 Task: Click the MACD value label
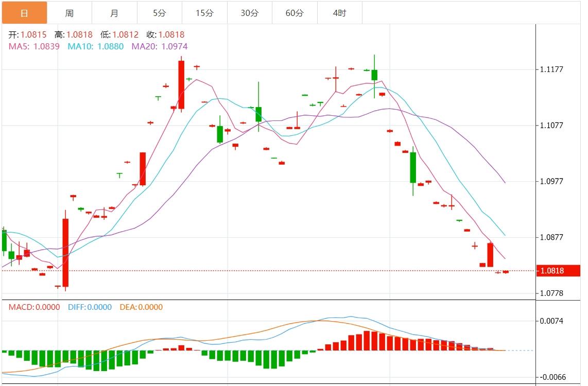[x=34, y=307]
